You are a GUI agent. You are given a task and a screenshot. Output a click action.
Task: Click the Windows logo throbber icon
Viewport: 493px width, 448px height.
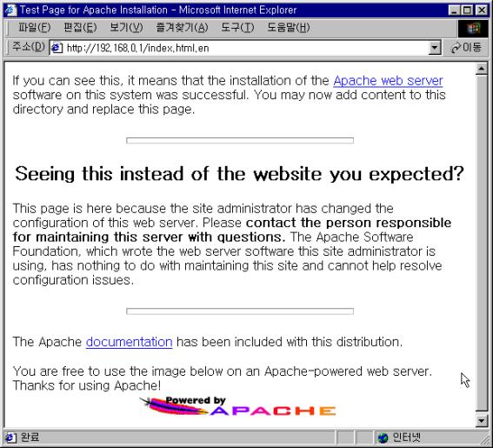pyautogui.click(x=474, y=29)
